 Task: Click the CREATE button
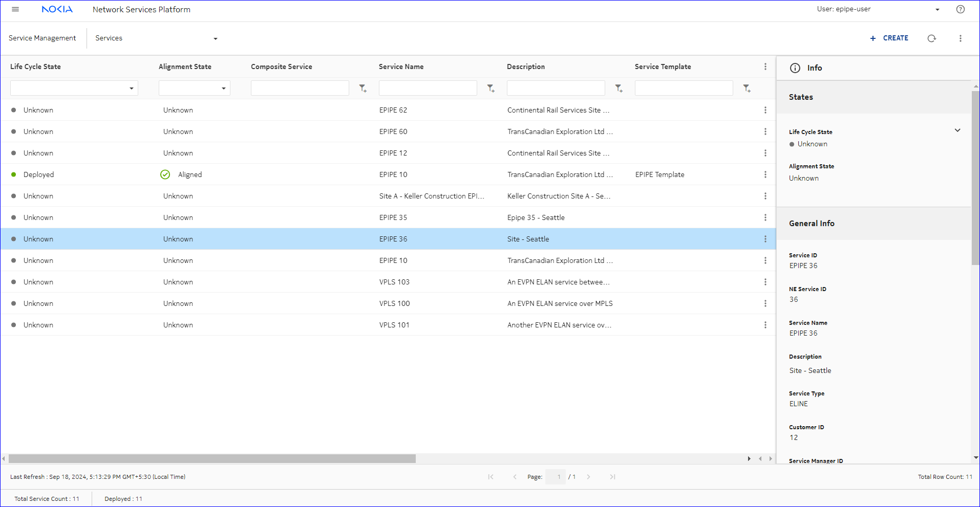[889, 38]
